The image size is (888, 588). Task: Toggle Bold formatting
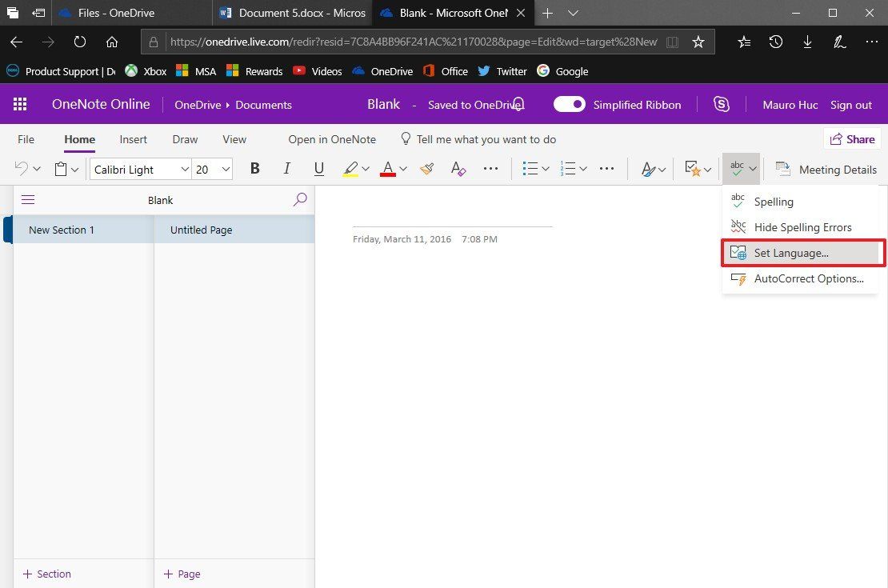point(254,169)
